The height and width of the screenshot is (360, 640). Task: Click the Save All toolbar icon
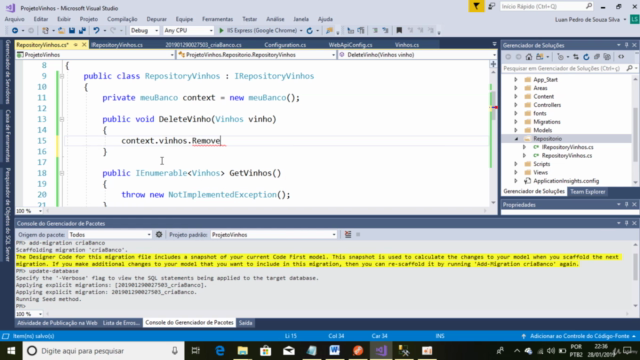(x=82, y=31)
